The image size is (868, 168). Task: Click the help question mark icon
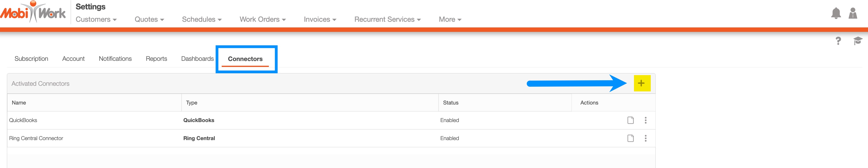(x=838, y=41)
